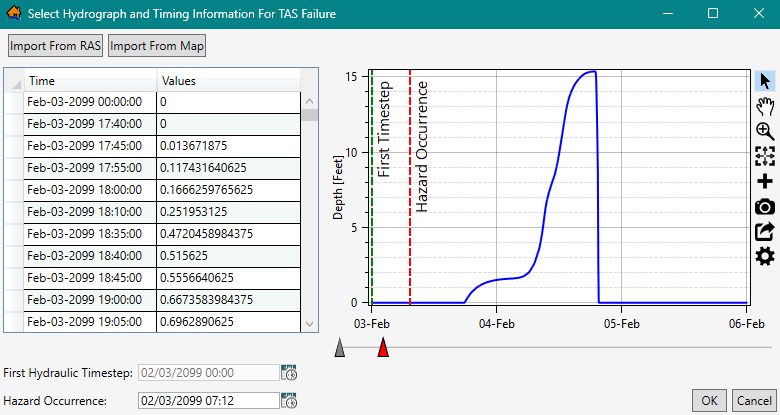
Task: Click the application house icon in title bar
Action: pos(13,13)
